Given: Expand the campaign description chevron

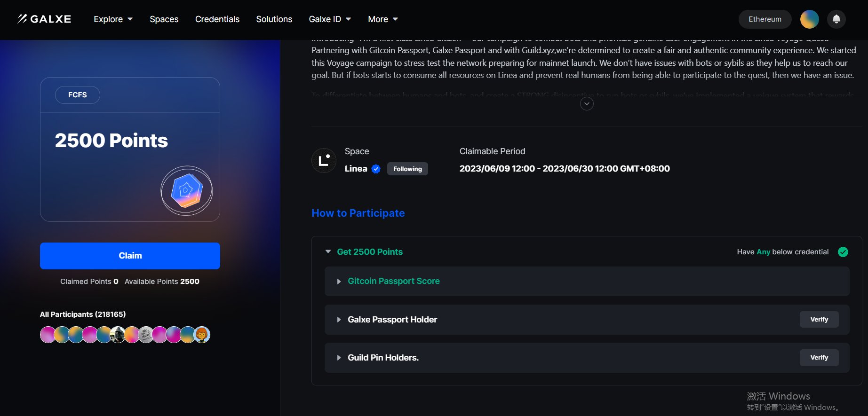Looking at the screenshot, I should pyautogui.click(x=587, y=103).
